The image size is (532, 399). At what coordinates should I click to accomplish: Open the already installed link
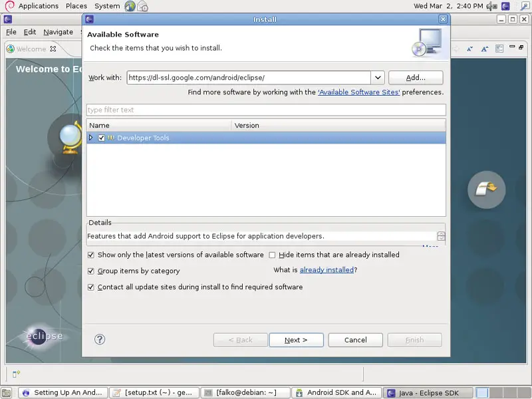tap(327, 270)
